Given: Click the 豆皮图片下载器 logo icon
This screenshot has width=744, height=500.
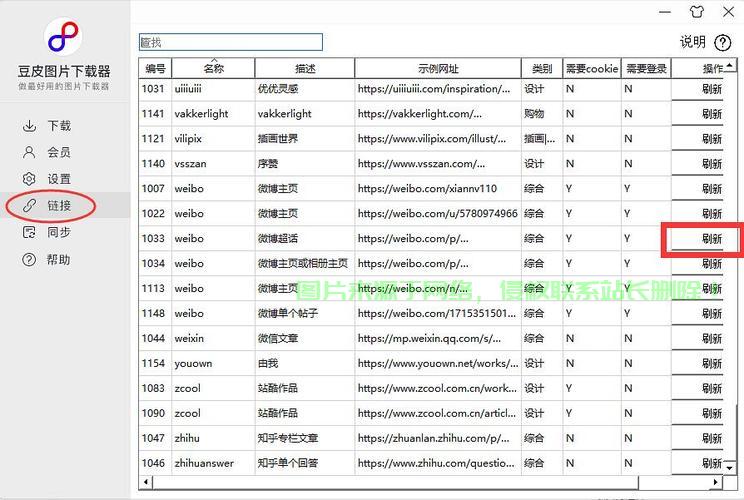Looking at the screenshot, I should 63,37.
